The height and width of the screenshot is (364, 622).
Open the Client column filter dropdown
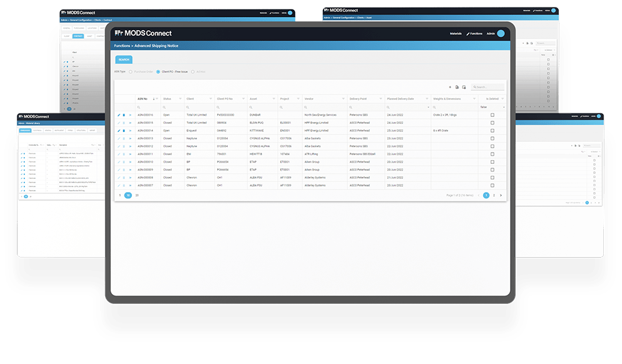click(211, 99)
